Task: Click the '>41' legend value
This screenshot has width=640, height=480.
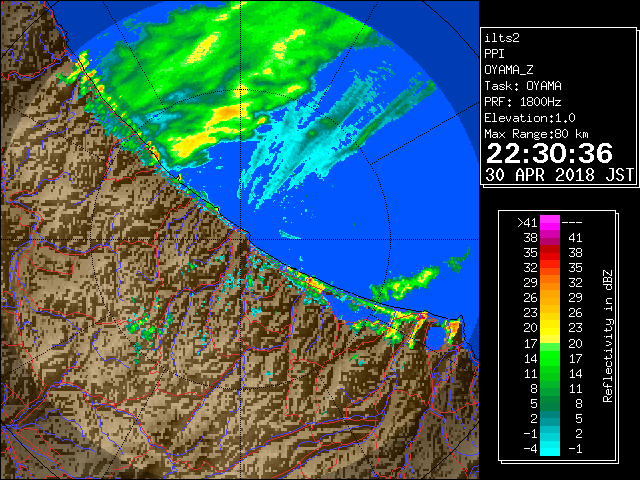Action: tap(527, 223)
